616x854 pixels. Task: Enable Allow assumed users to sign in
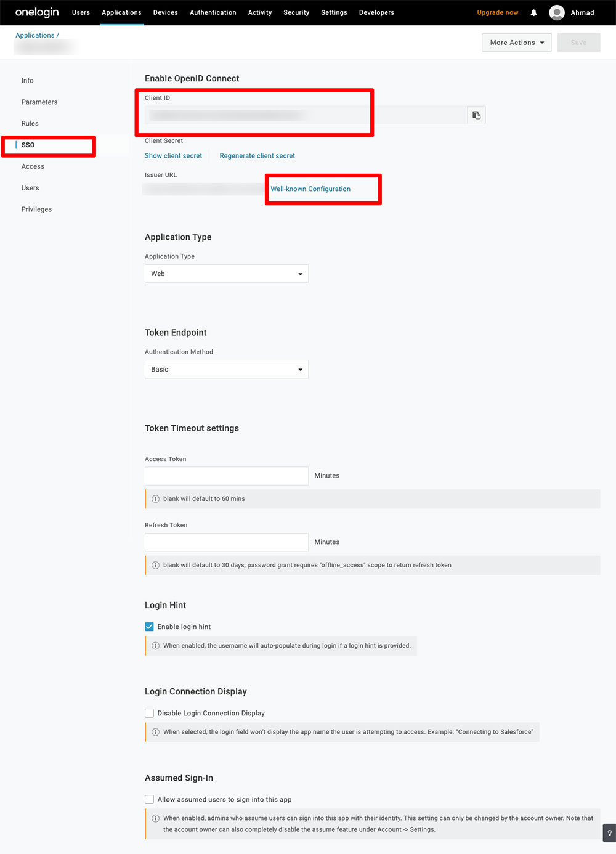[149, 799]
